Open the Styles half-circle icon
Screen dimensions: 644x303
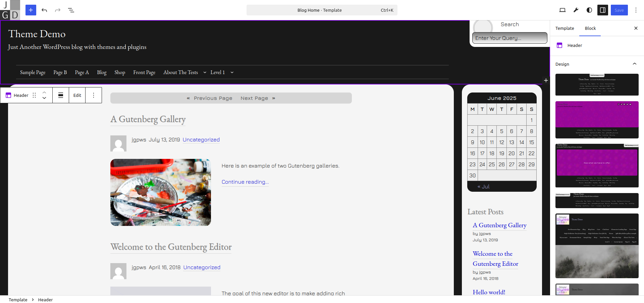click(x=589, y=10)
